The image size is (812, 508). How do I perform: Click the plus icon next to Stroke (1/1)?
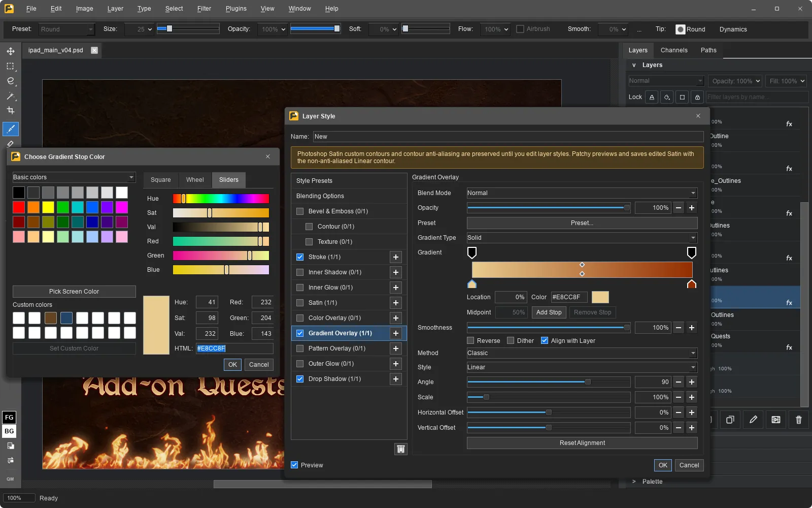[x=396, y=257]
